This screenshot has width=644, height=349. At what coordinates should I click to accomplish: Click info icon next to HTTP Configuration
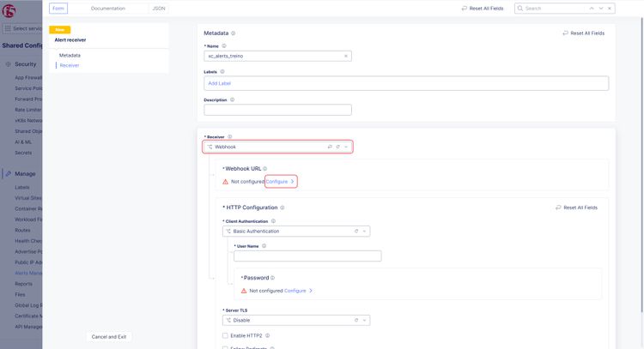point(282,208)
